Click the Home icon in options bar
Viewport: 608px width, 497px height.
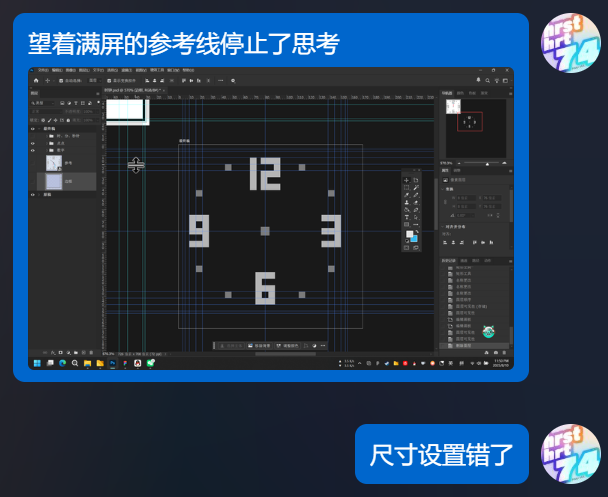coord(36,79)
